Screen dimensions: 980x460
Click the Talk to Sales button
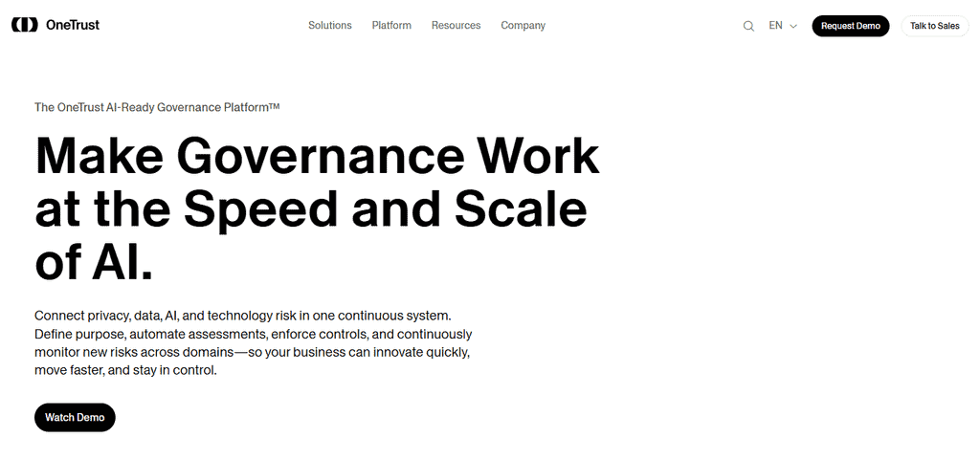(934, 26)
